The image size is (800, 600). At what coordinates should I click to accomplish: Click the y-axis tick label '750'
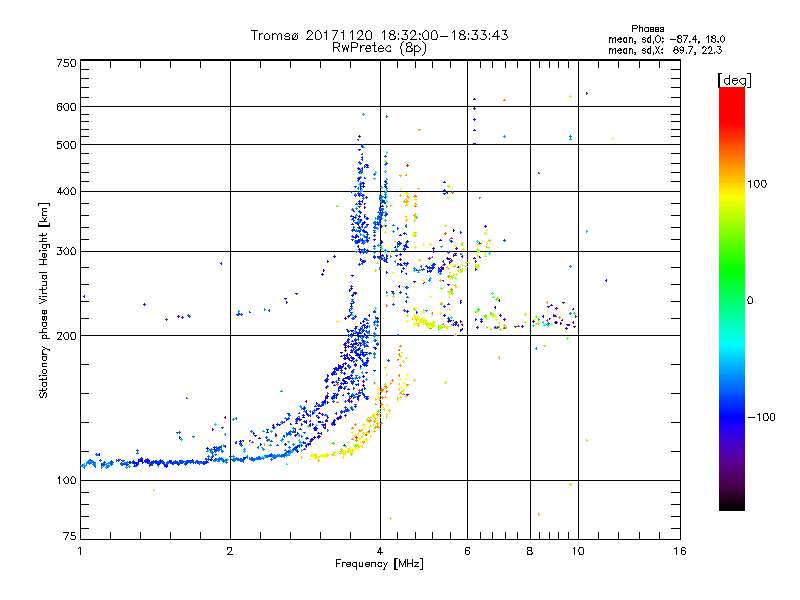click(x=67, y=63)
